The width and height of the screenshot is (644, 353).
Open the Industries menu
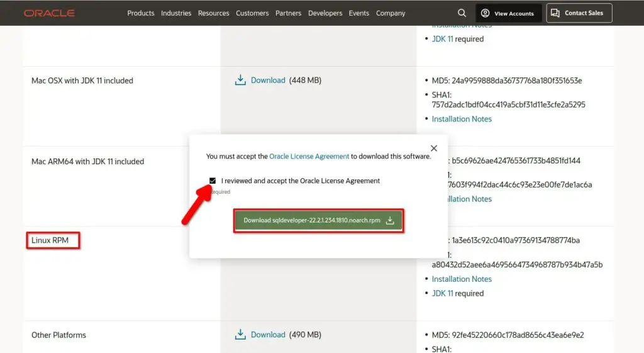click(176, 13)
